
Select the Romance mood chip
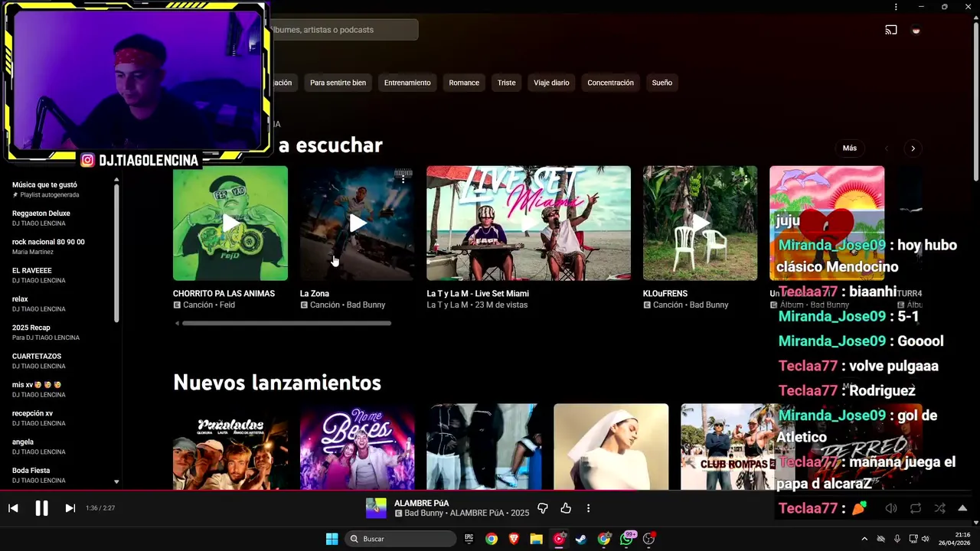(x=464, y=83)
